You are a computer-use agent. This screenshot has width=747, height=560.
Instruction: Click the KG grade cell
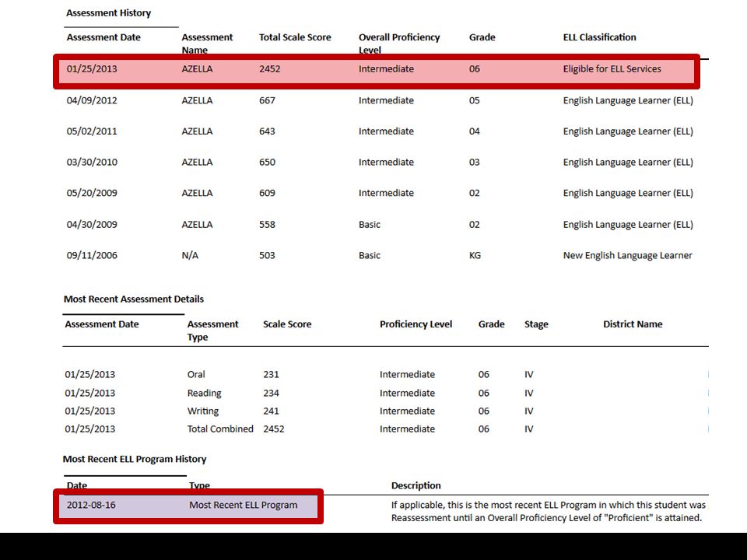click(x=475, y=256)
